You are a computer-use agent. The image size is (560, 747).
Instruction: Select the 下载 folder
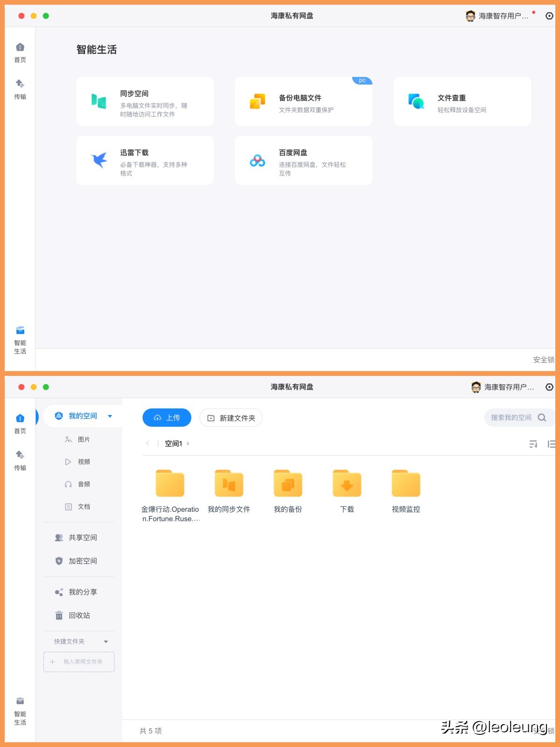(347, 491)
